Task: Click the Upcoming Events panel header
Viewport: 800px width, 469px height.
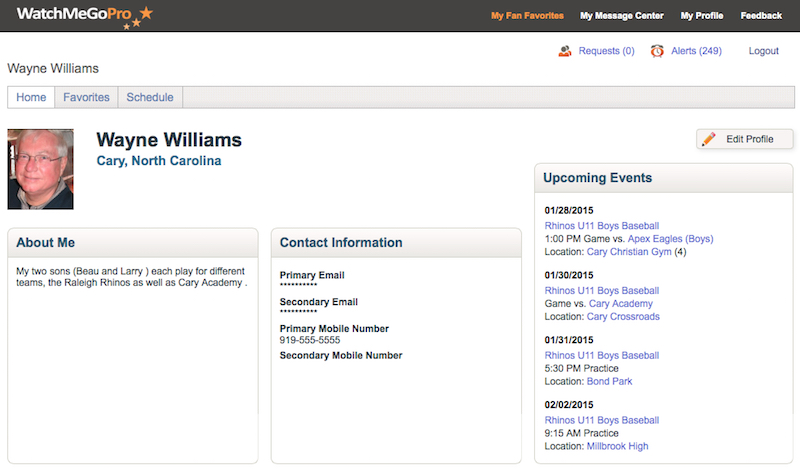Action: pos(664,178)
